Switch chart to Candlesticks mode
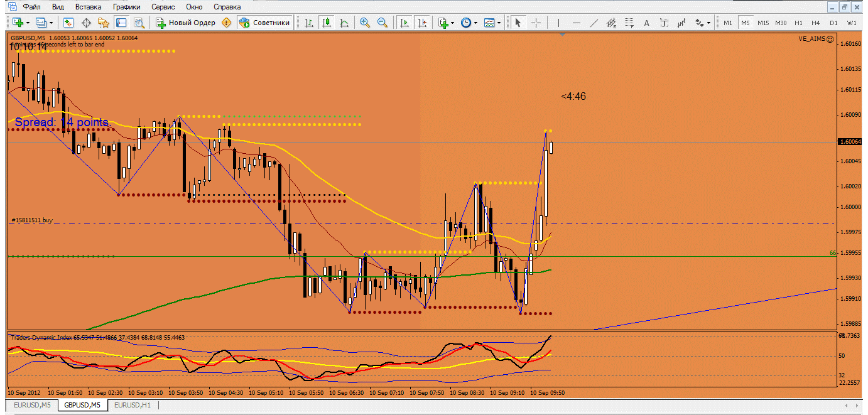The height and width of the screenshot is (415, 868). click(327, 23)
